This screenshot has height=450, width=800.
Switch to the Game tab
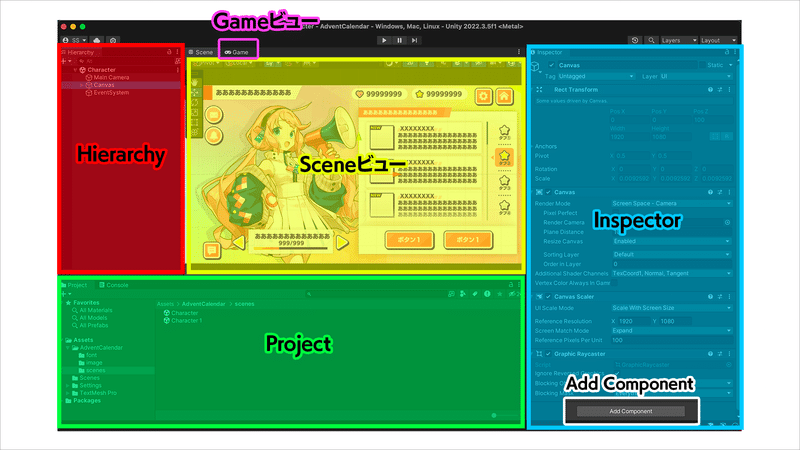tap(237, 52)
